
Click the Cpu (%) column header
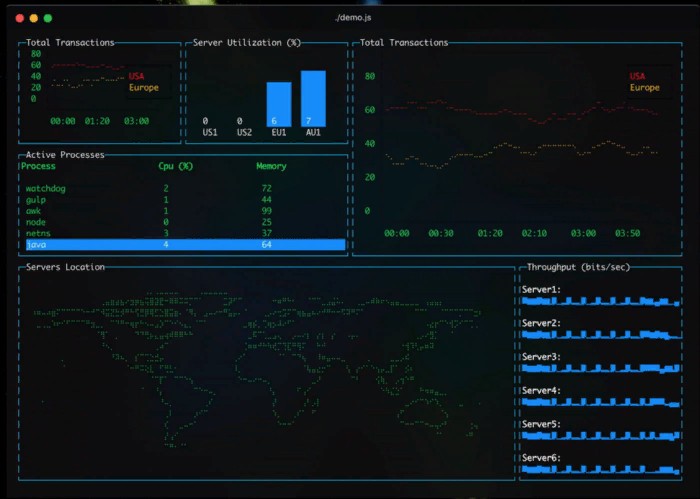[175, 166]
